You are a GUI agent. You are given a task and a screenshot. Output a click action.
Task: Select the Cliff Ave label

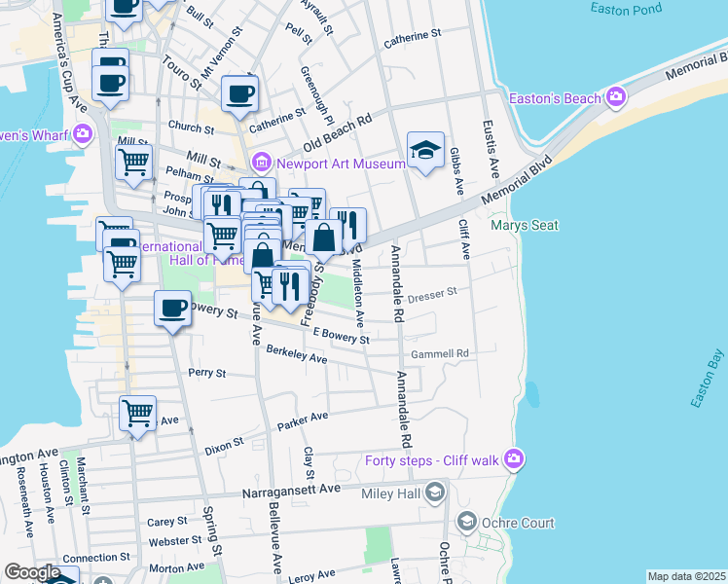[464, 239]
